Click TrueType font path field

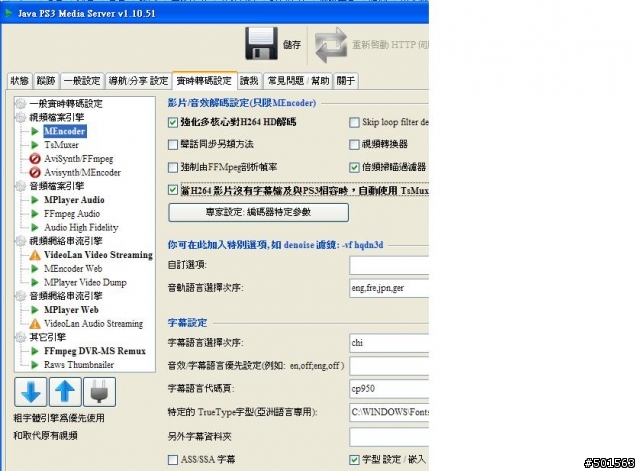[389, 412]
